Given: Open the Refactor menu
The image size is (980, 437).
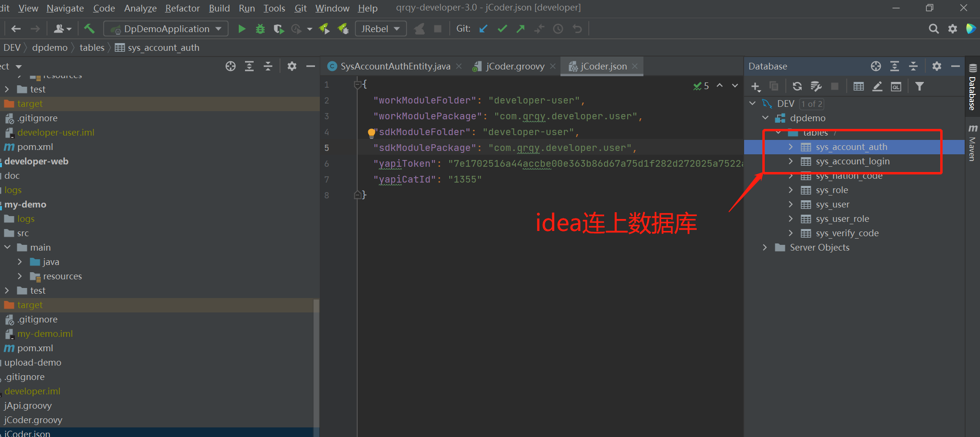Looking at the screenshot, I should [182, 8].
